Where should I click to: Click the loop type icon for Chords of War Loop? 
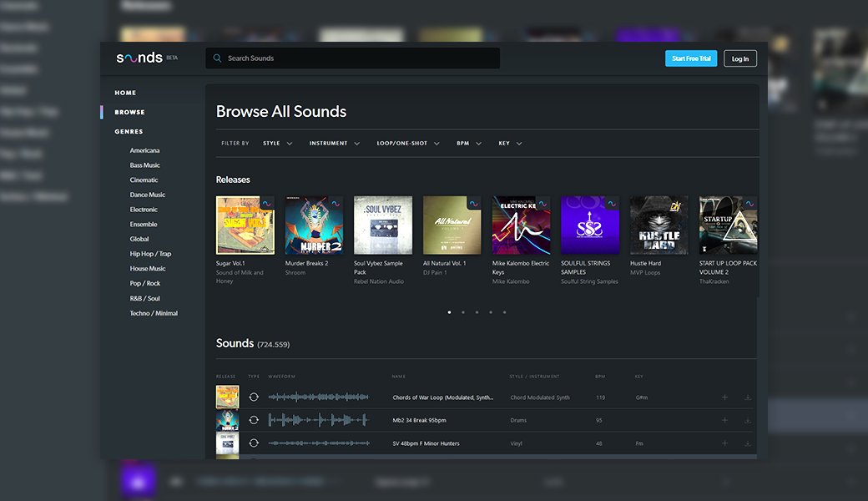pos(254,397)
